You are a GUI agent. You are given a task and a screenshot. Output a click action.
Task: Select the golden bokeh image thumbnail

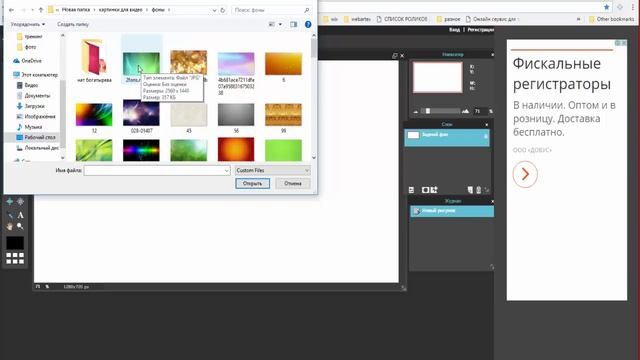(x=189, y=63)
